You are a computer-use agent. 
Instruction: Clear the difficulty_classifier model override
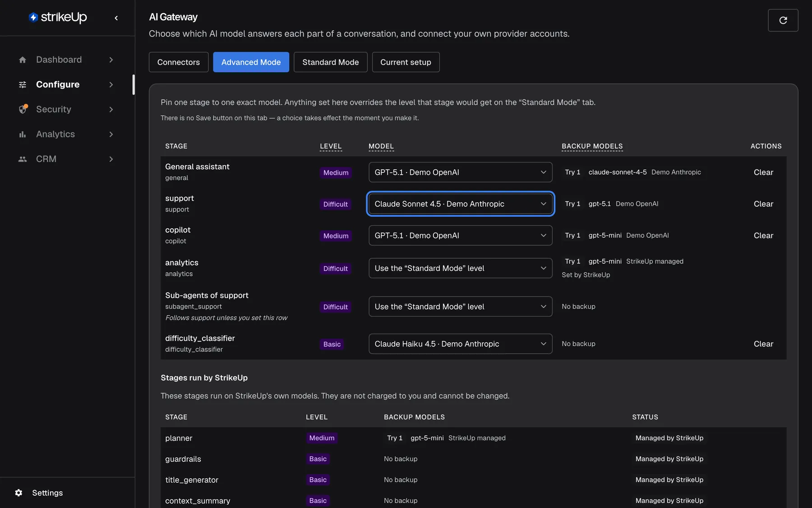click(x=763, y=344)
